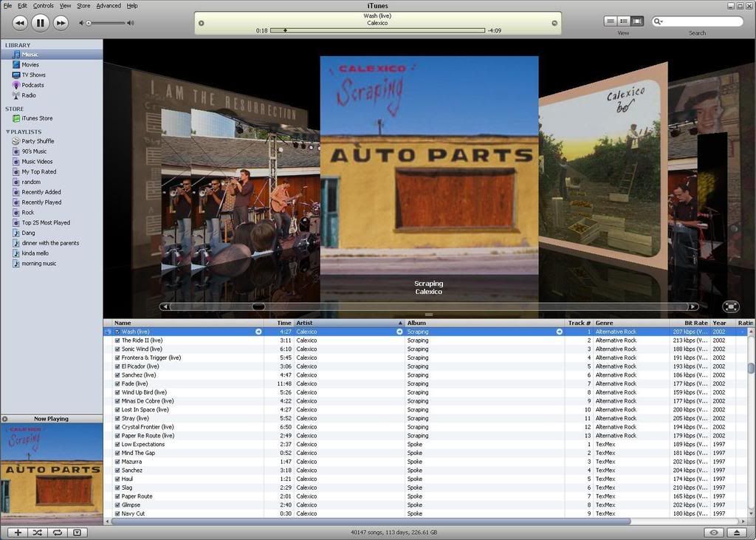Uncheck Navy Cut checkbox
Screen dimensions: 756x540
click(x=117, y=513)
